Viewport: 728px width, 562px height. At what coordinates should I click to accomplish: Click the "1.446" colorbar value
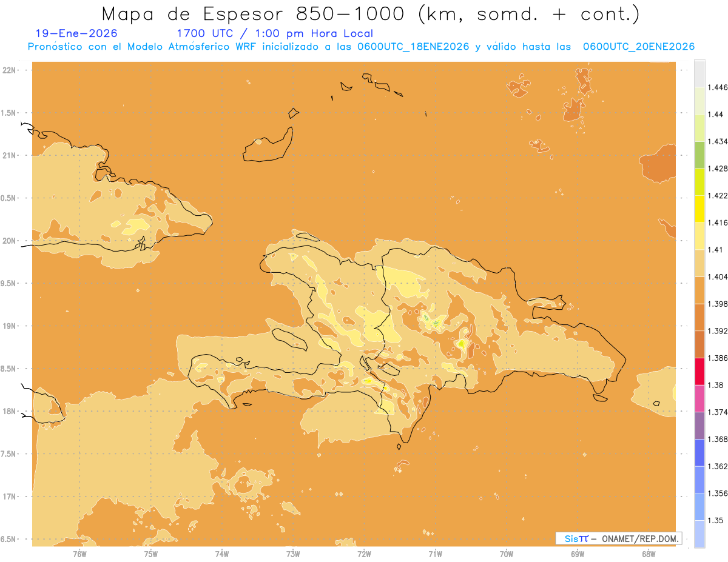[x=717, y=87]
